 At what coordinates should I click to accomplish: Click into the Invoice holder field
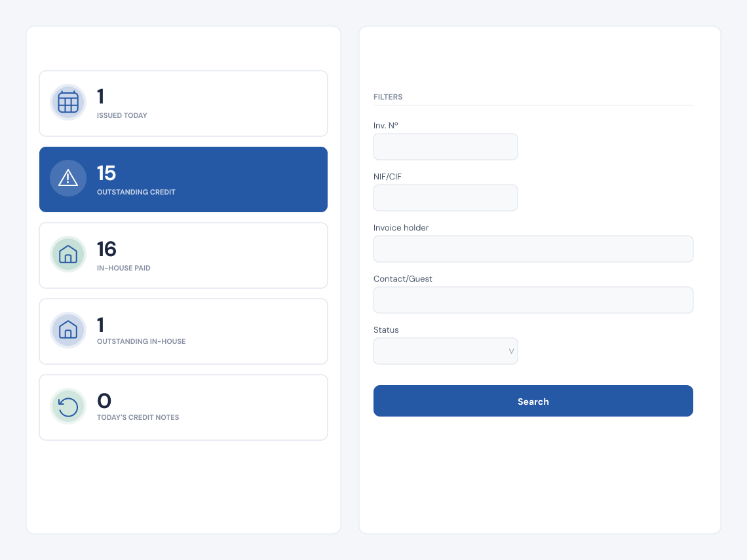coord(533,249)
